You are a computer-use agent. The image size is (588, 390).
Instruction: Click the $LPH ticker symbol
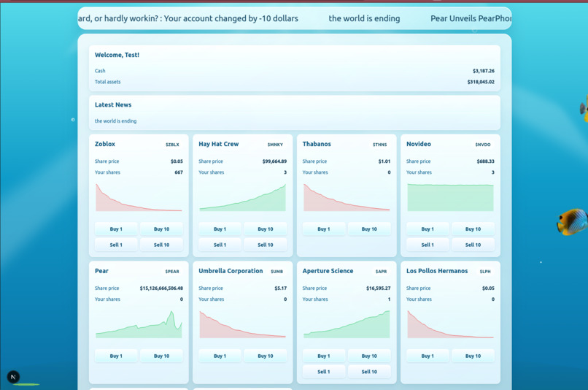(x=485, y=272)
